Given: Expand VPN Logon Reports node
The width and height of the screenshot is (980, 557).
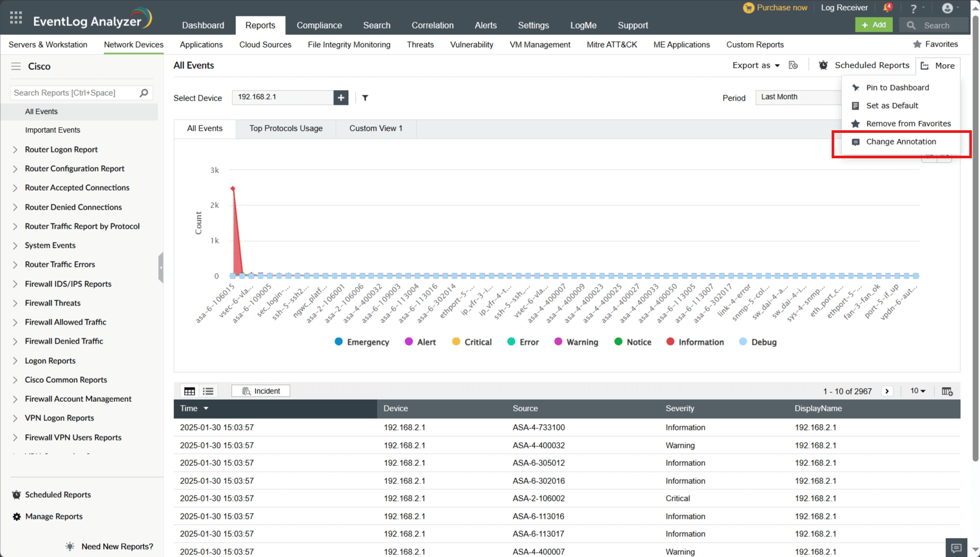Looking at the screenshot, I should click(15, 418).
